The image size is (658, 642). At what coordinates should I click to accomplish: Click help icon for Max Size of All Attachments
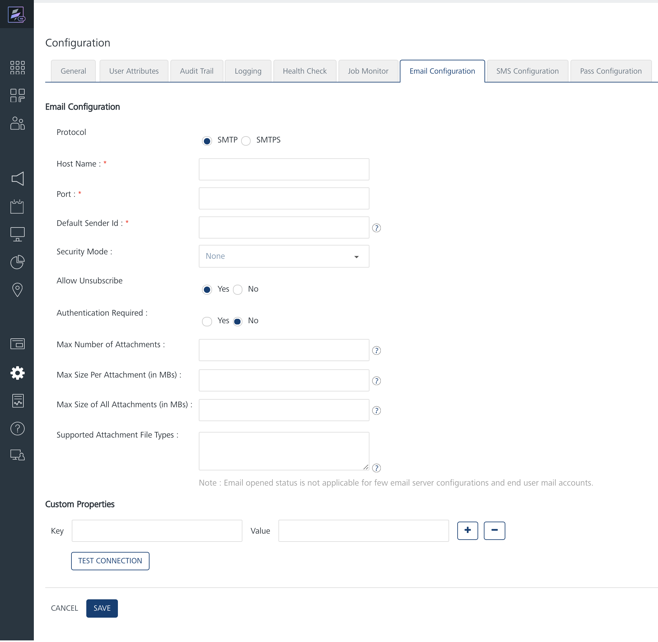click(x=376, y=410)
